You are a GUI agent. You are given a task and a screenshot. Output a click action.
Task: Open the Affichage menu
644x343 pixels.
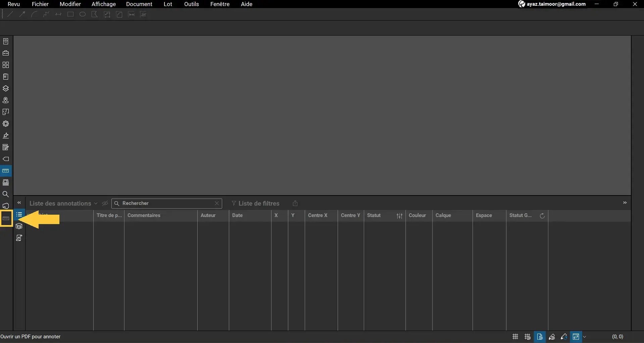tap(103, 4)
